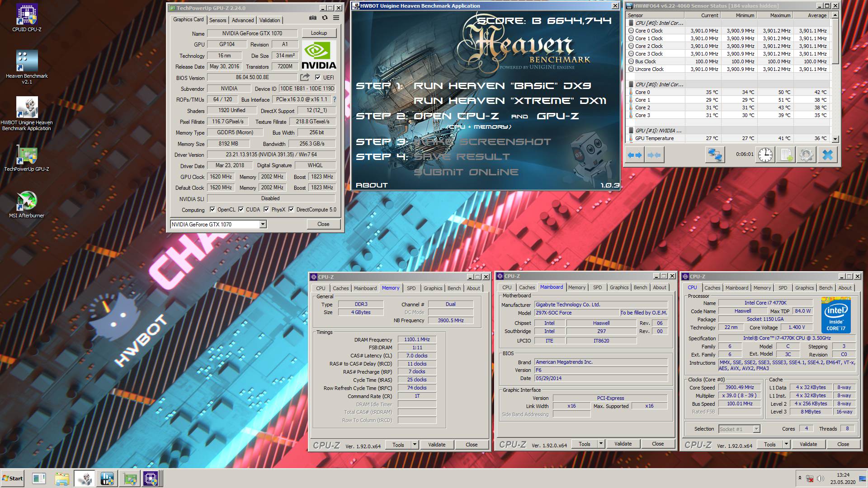Toggle DirectCompute 5.0 checkbox
Viewport: 868px width, 488px height.
coord(291,209)
